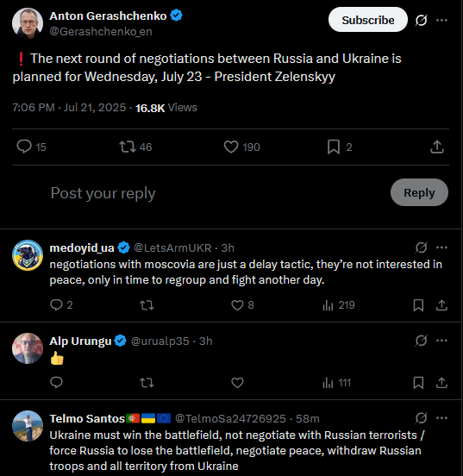Open @LetsArmUKR profile handle
Screen dimensions: 463x476
(172, 248)
